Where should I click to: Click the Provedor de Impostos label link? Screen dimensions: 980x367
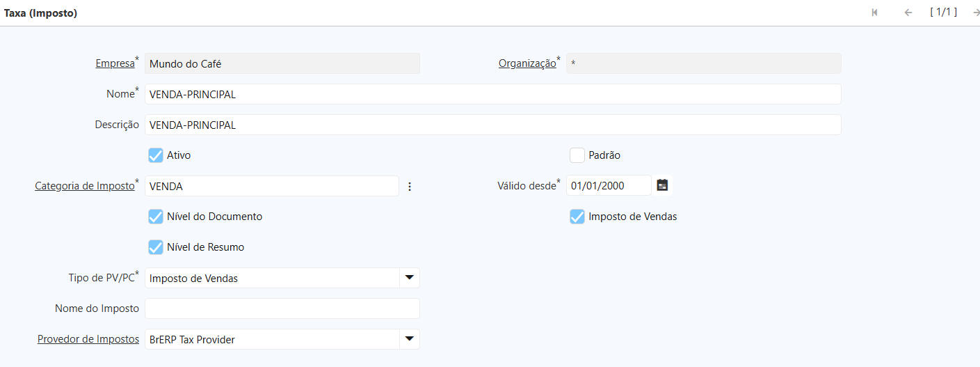[x=88, y=339]
